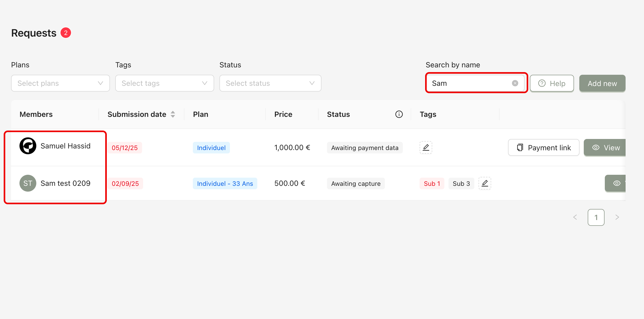This screenshot has width=644, height=319.
Task: Open the Select tags dropdown
Action: click(164, 83)
